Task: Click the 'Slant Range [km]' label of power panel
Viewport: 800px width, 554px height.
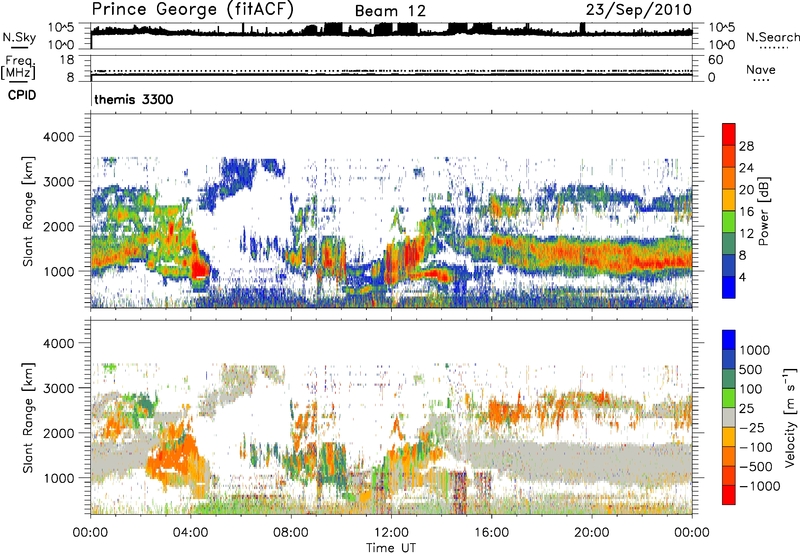Action: click(x=28, y=211)
